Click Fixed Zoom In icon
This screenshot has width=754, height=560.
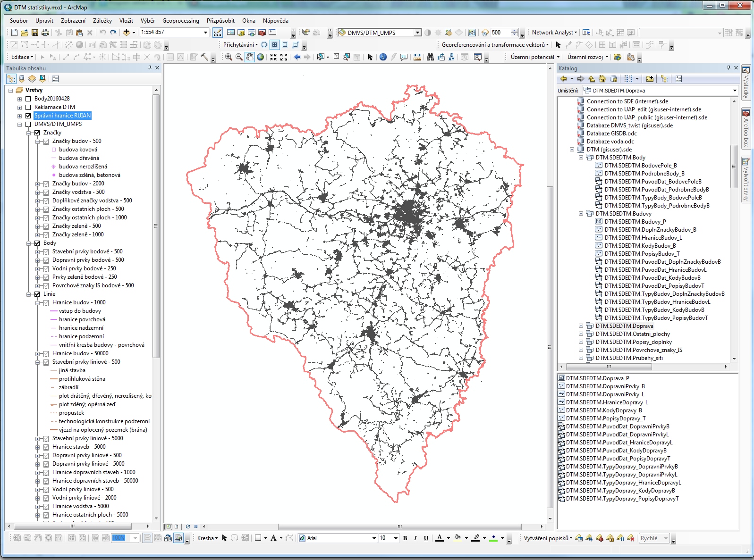click(x=273, y=57)
